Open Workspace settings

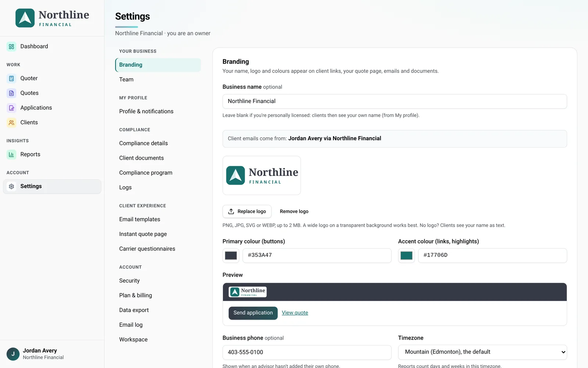[x=158, y=340]
